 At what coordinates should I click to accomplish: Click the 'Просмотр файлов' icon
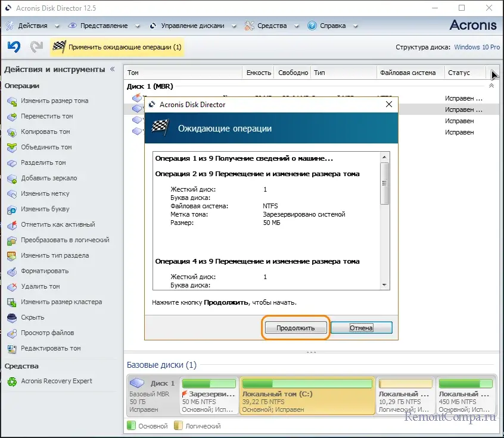pyautogui.click(x=12, y=333)
